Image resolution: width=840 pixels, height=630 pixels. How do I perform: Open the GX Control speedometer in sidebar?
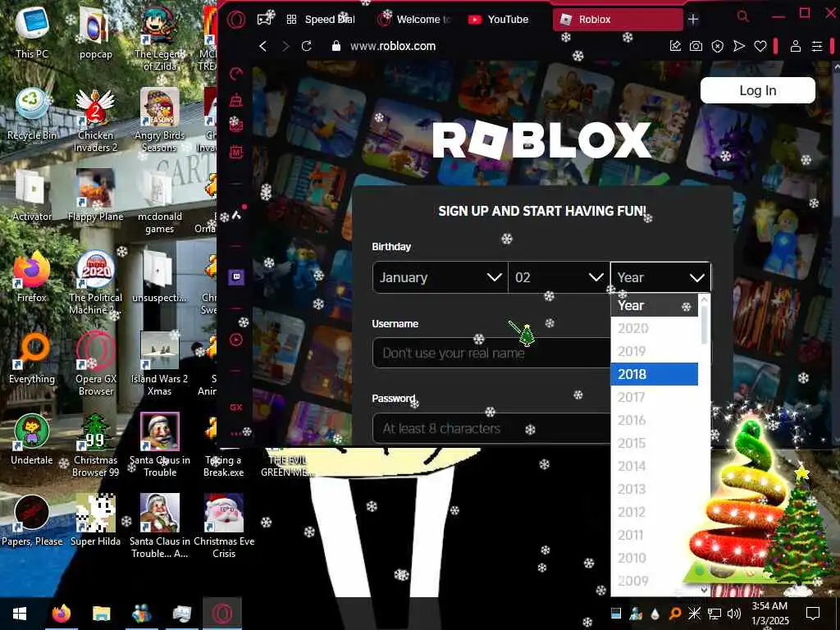click(235, 73)
